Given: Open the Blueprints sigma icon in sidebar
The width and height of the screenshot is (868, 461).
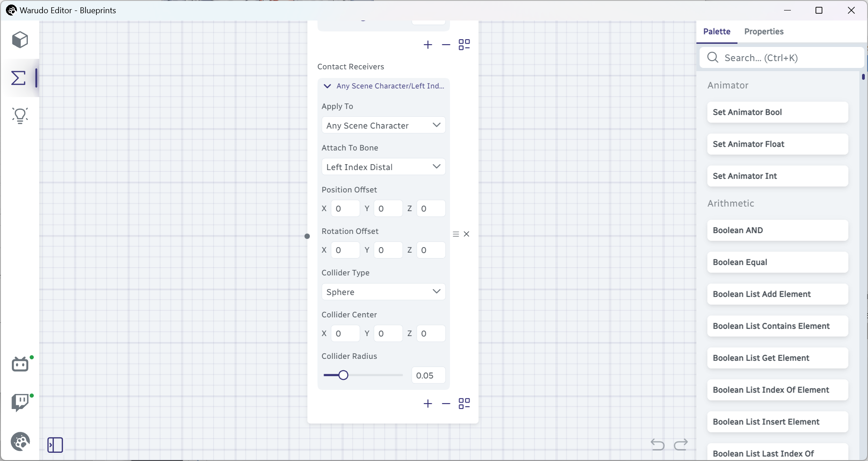Looking at the screenshot, I should click(x=18, y=78).
